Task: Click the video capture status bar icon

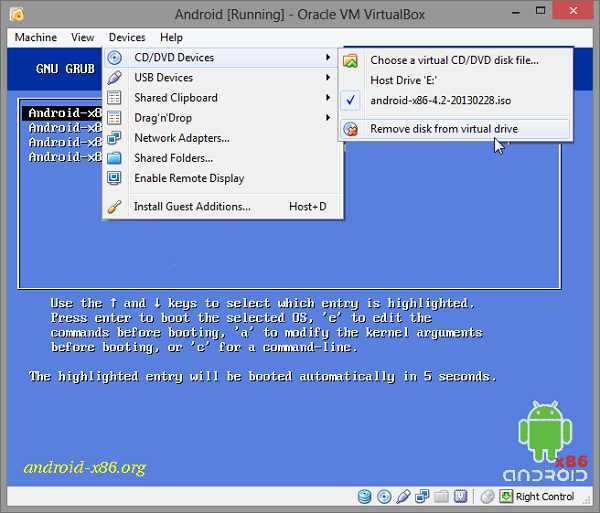Action: tap(460, 497)
